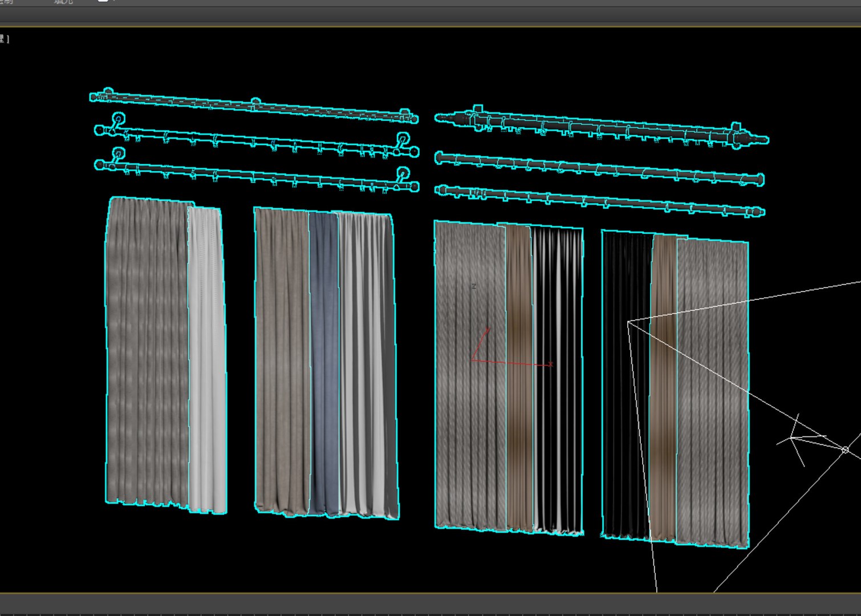Select bottom curtain rod in right group
Screen dimensions: 861x616
[599, 200]
